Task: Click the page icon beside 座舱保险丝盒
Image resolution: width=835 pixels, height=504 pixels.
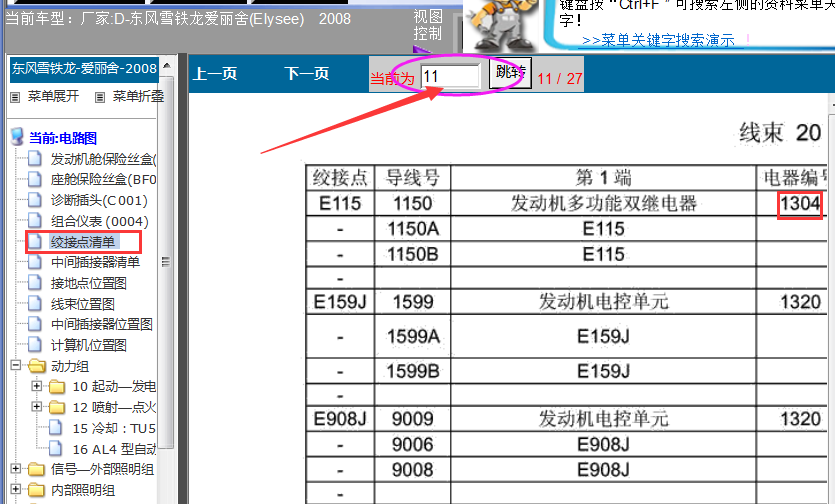Action: click(35, 180)
